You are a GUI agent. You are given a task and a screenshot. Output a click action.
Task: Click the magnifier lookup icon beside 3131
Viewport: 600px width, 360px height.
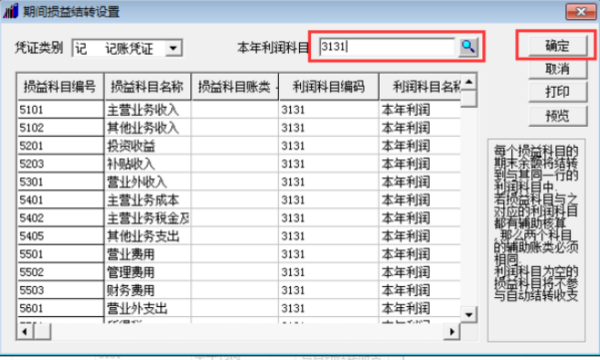(468, 47)
